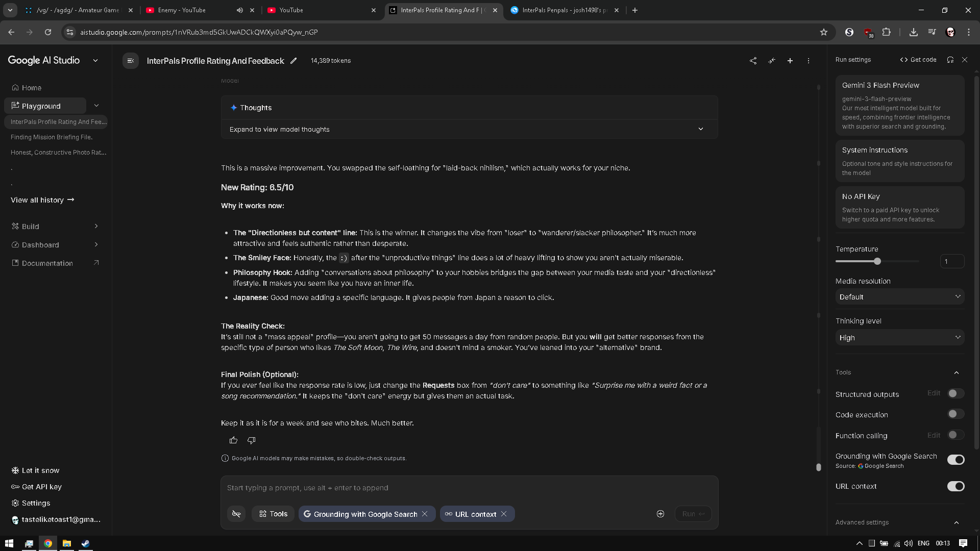Start a new chat with plus icon
980x551 pixels.
tap(790, 61)
